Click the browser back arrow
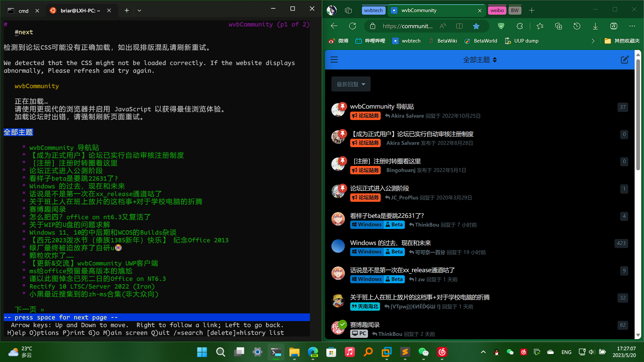The height and width of the screenshot is (362, 644). click(x=334, y=26)
